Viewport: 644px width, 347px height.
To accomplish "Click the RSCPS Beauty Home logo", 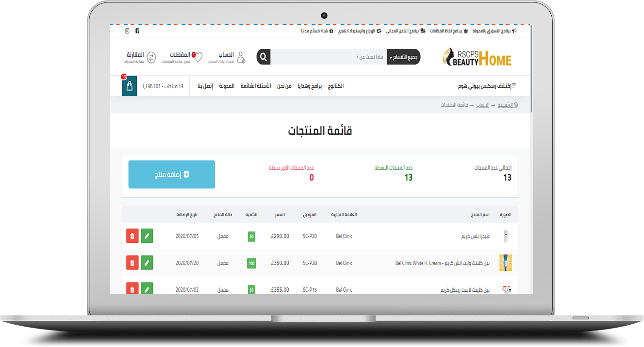I will pos(477,57).
